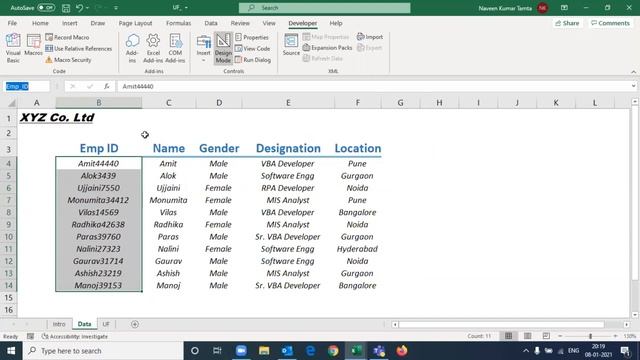
Task: Switch to the UF sheet tab
Action: (x=106, y=324)
